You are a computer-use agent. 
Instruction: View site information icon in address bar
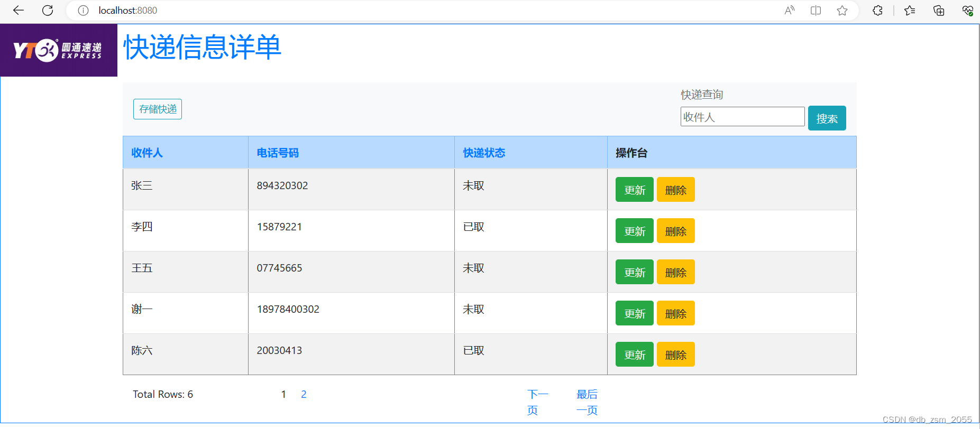click(83, 11)
